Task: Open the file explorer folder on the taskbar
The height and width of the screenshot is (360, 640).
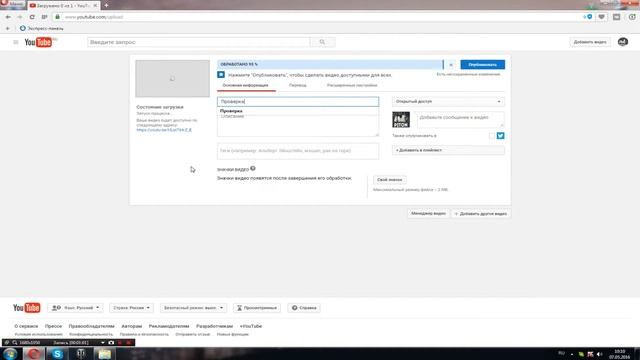Action: tap(104, 353)
